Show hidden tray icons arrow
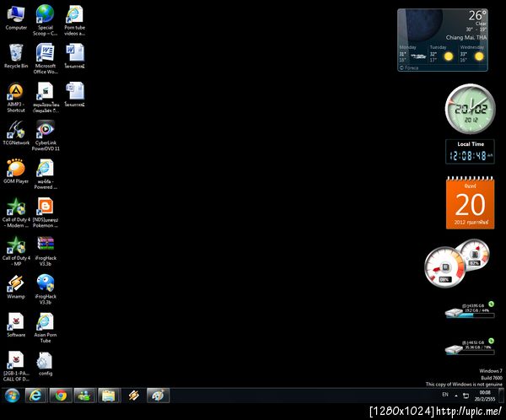 [456, 396]
